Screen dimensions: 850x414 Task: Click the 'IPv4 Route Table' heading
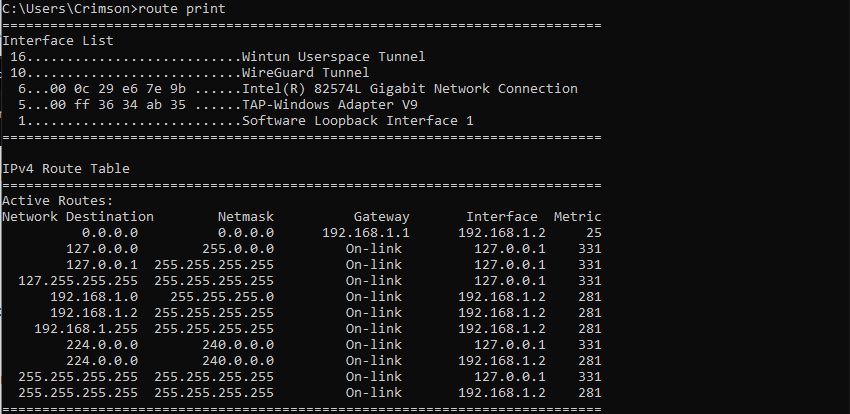(66, 169)
